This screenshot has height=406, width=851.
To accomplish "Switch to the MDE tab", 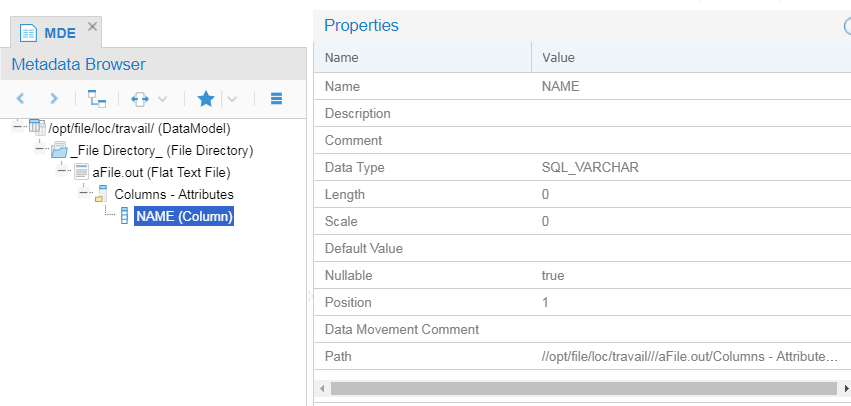I will [51, 33].
